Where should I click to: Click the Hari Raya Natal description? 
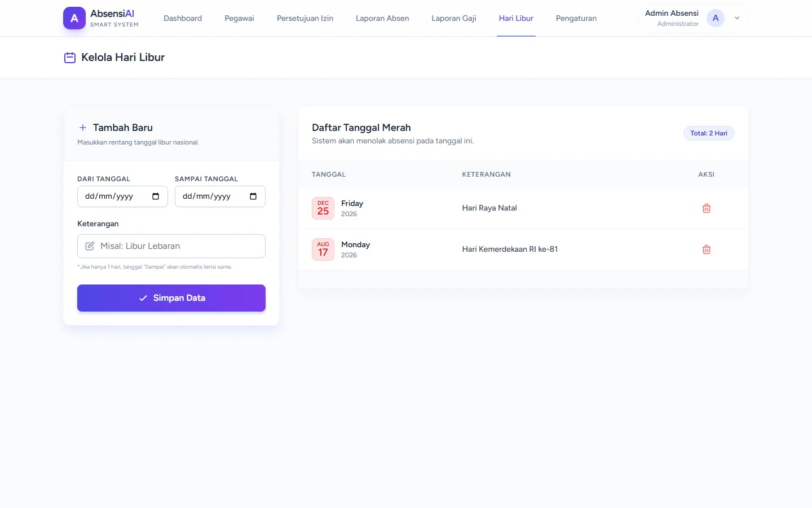click(x=489, y=208)
